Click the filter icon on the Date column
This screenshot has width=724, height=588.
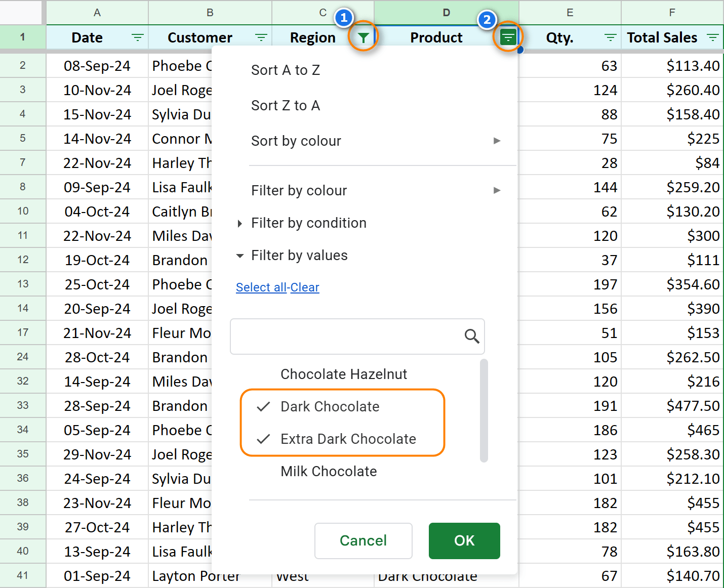pyautogui.click(x=136, y=37)
